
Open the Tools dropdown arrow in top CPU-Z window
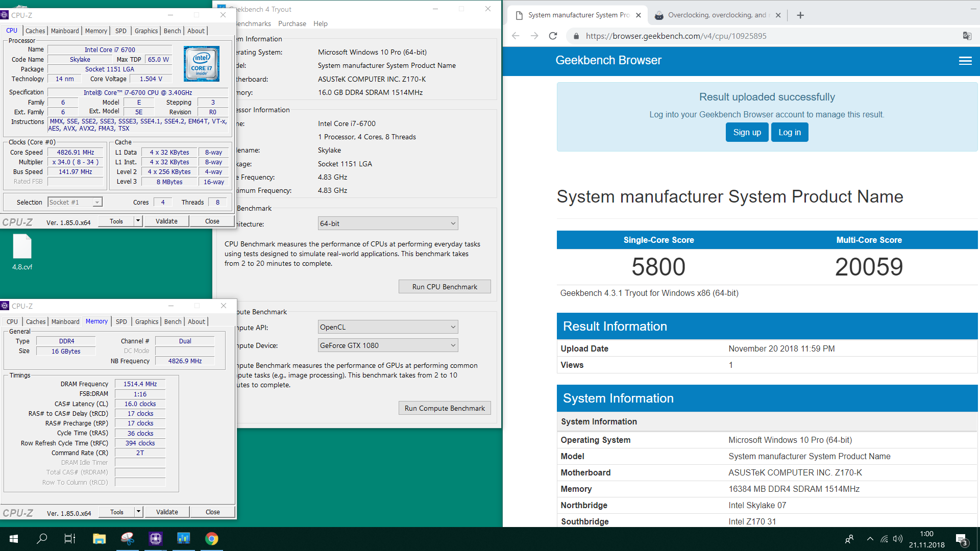coord(138,221)
